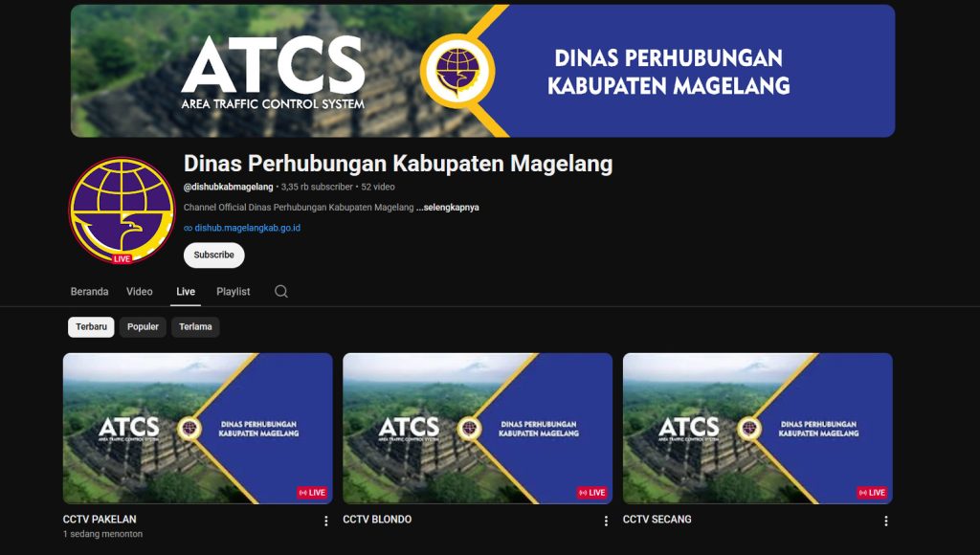Image resolution: width=980 pixels, height=555 pixels.
Task: Open the CCTV BLONDO live thumbnail
Action: 478,429
